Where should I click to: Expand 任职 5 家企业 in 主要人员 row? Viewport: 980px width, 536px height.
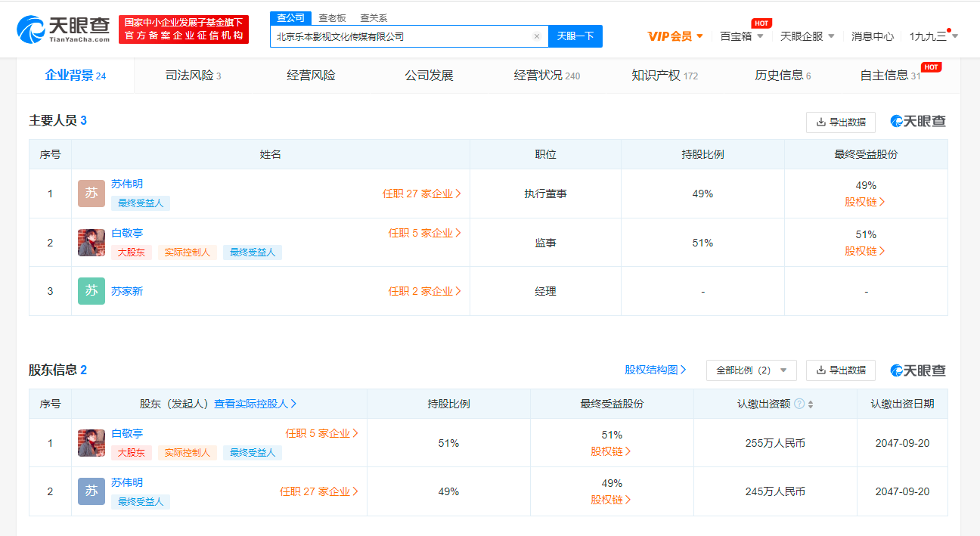(x=425, y=233)
